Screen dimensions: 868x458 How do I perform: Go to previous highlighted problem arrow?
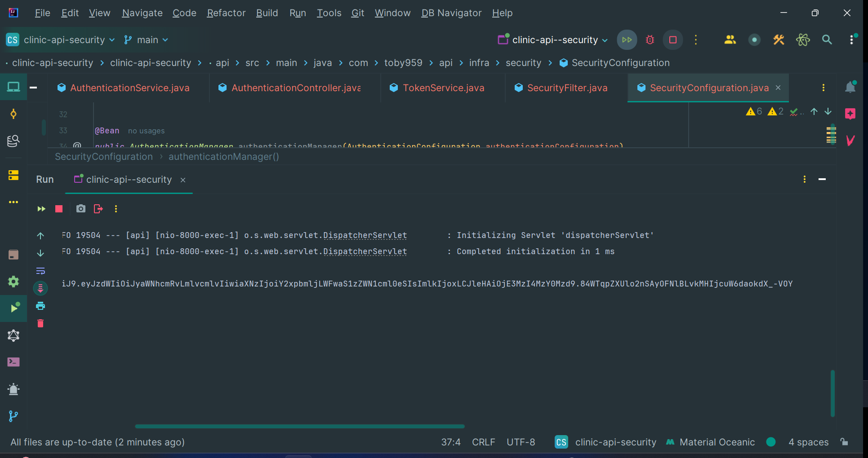(x=814, y=112)
